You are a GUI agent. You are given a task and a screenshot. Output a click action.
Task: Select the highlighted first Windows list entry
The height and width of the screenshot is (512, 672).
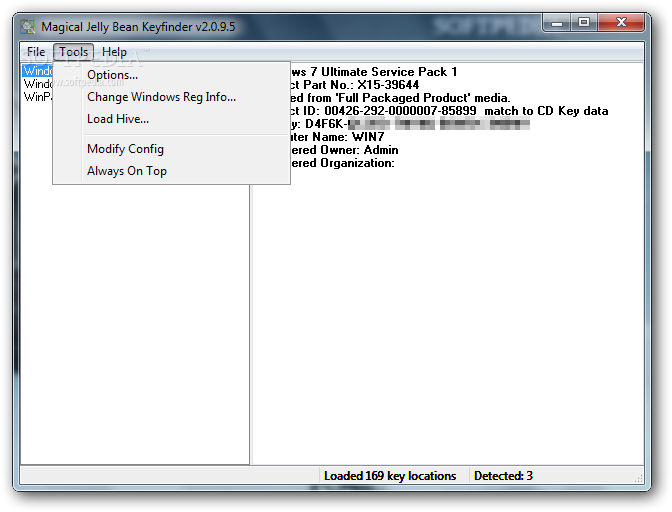coord(38,71)
